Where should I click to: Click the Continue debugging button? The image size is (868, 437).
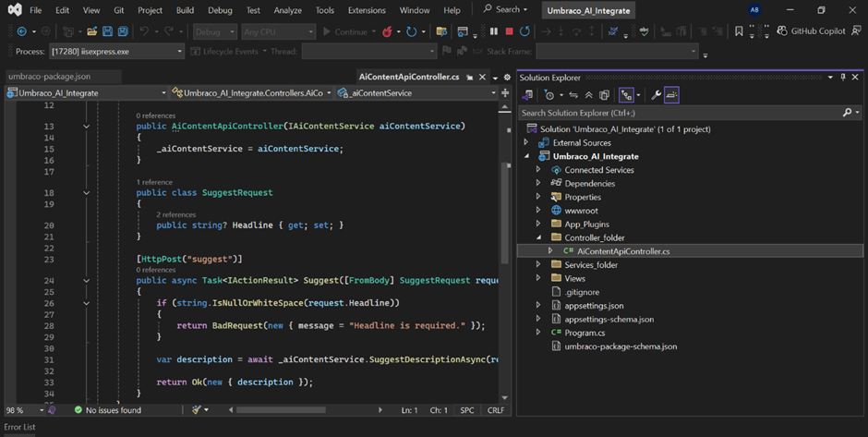(345, 32)
